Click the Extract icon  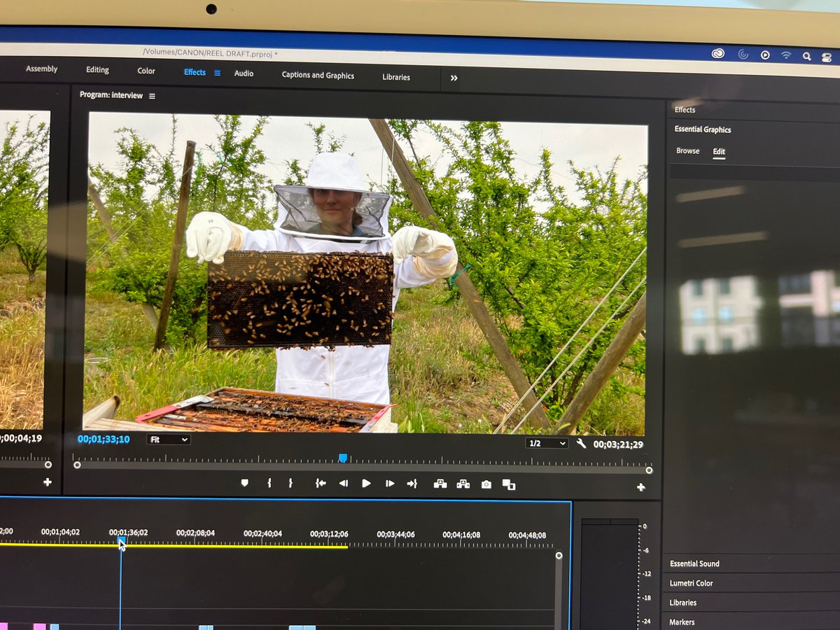point(463,483)
